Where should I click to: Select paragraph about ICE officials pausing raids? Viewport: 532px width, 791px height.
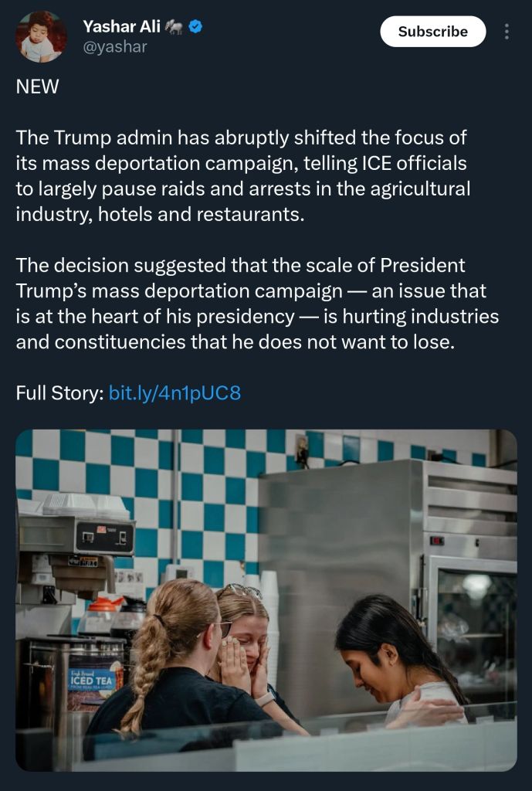click(x=243, y=175)
